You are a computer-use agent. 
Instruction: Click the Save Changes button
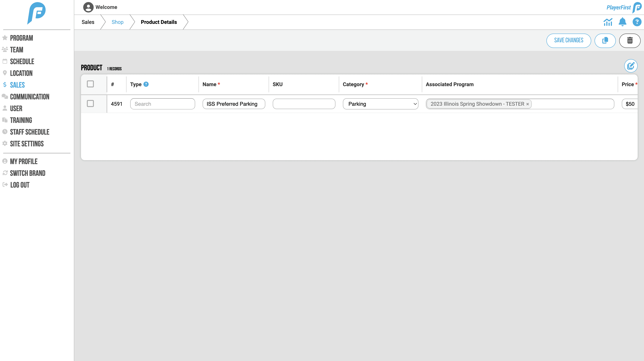pyautogui.click(x=568, y=40)
